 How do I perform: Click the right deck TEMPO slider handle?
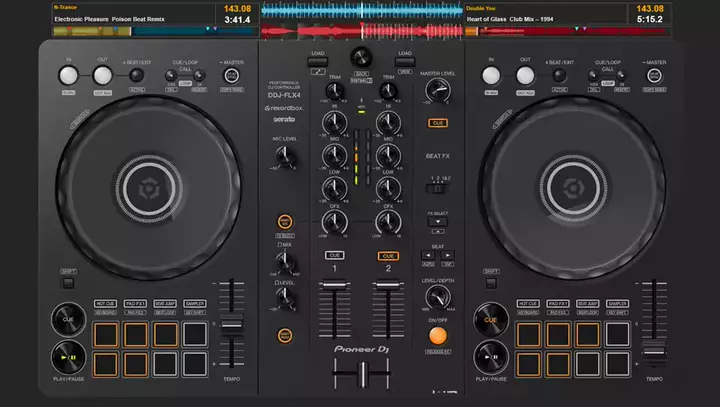tap(654, 350)
